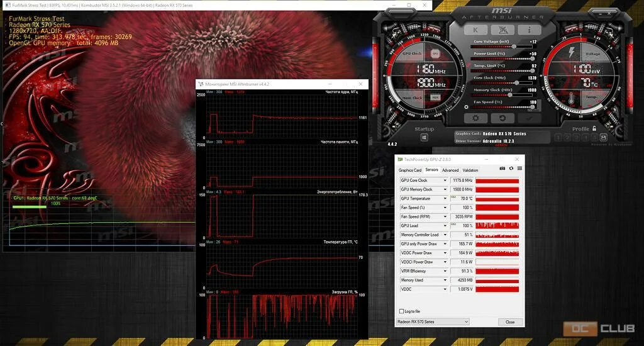Click the Core Voltage slider handle
644x346 pixels.
pos(514,47)
